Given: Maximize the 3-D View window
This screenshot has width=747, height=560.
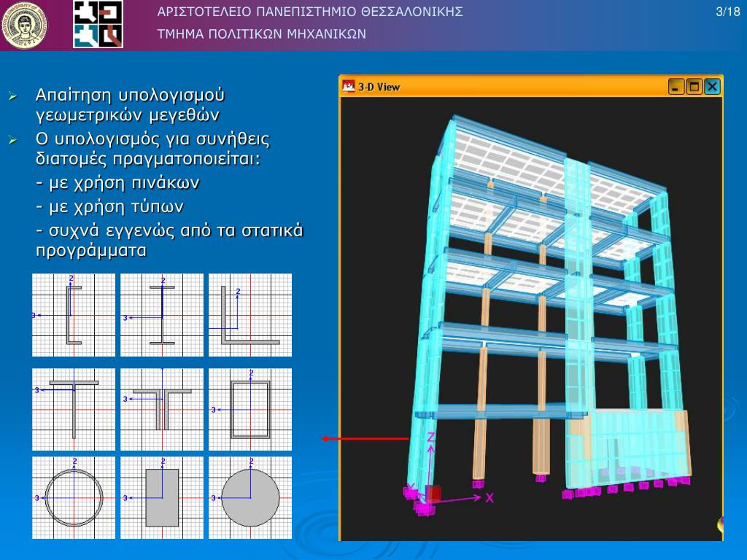Looking at the screenshot, I should 694,87.
